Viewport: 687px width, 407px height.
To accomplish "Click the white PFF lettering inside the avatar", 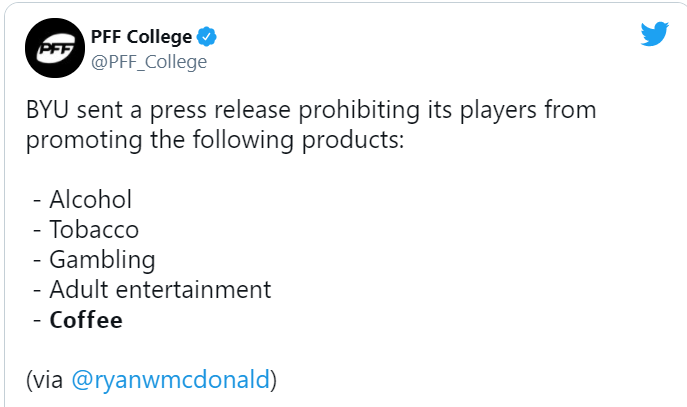I will [55, 49].
